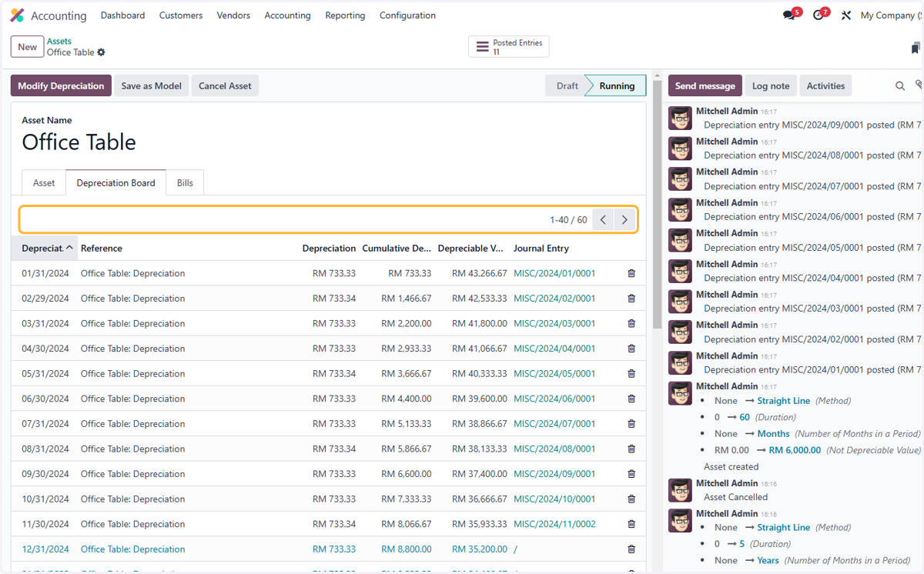The height and width of the screenshot is (574, 924).
Task: Delete the 07/31/2024 depreciation line
Action: [631, 424]
